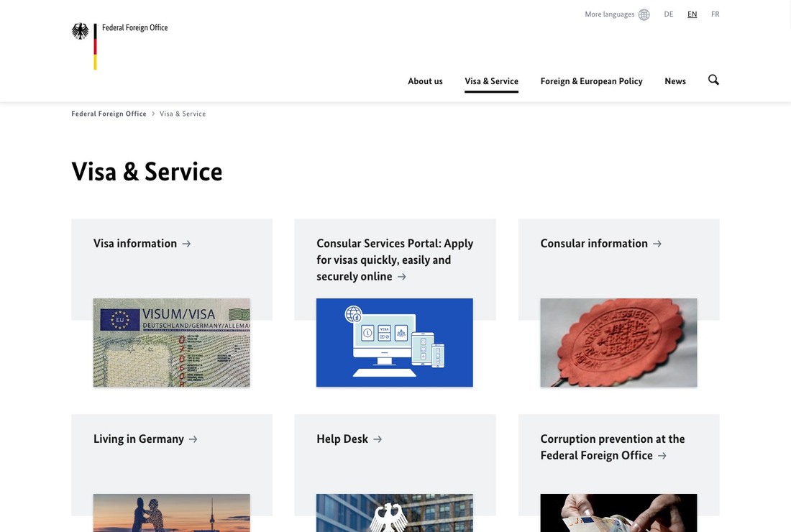
Task: Click the red wax seal thumbnail
Action: tap(618, 343)
